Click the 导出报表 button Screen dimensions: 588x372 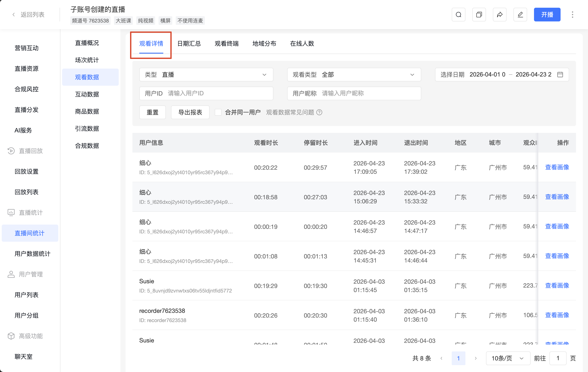click(190, 112)
